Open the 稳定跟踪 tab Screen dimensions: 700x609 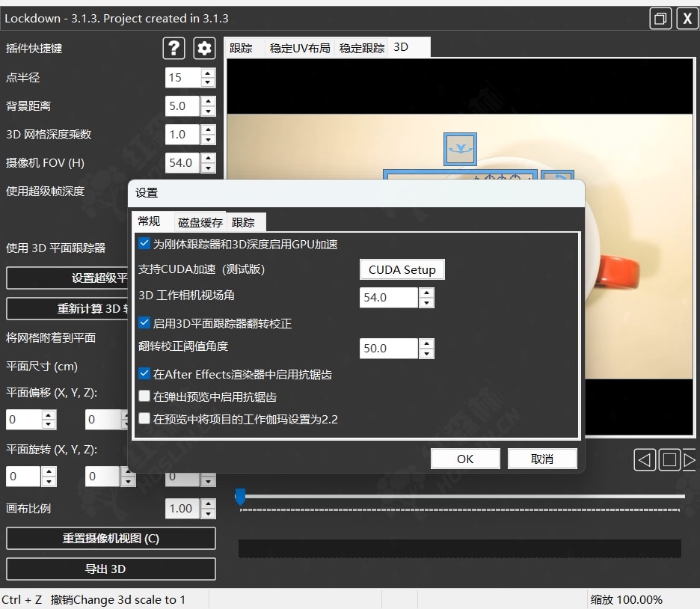tap(362, 48)
